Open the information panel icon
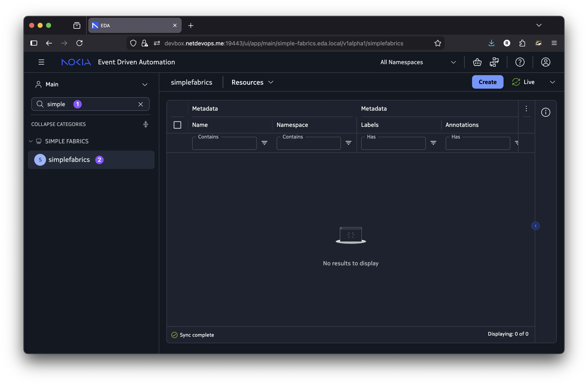Screen dimensions: 588x385 [546, 112]
